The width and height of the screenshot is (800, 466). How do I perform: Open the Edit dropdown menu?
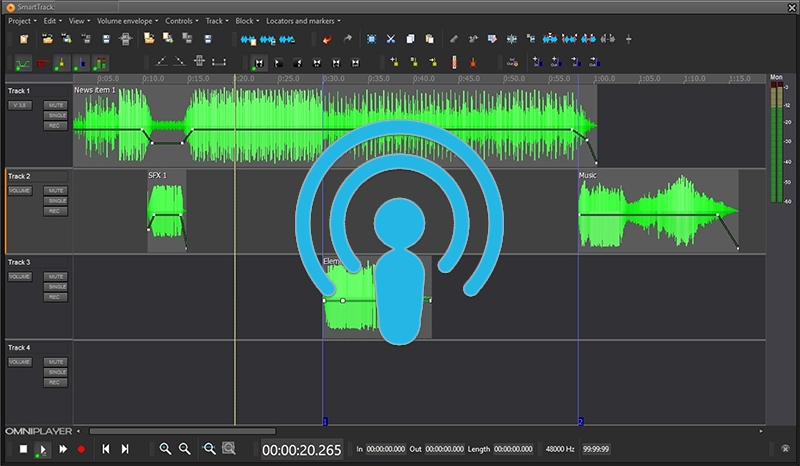point(52,21)
